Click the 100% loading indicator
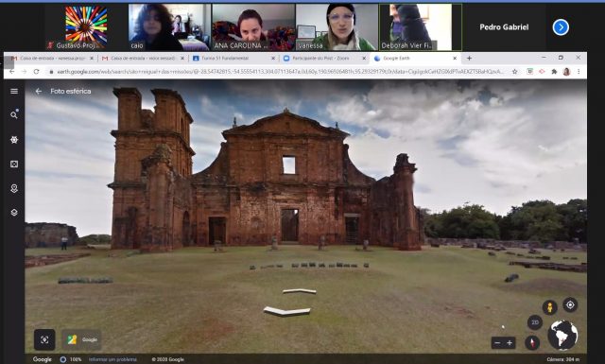The height and width of the screenshot is (364, 605). pyautogui.click(x=71, y=359)
